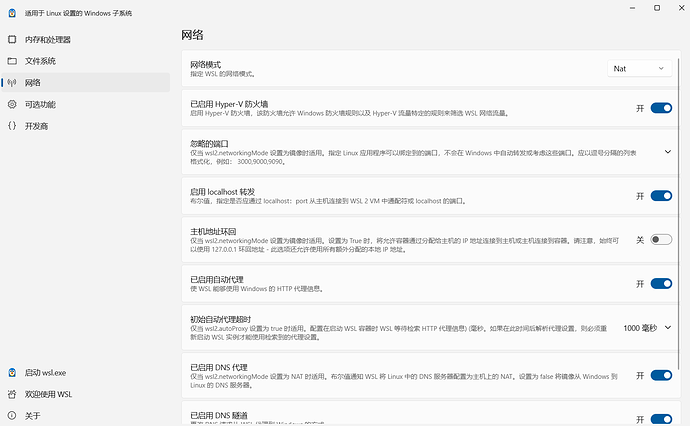Viewport: 690px width, 426px height.
Task: Open the 文件系统 settings page
Action: tap(86, 61)
